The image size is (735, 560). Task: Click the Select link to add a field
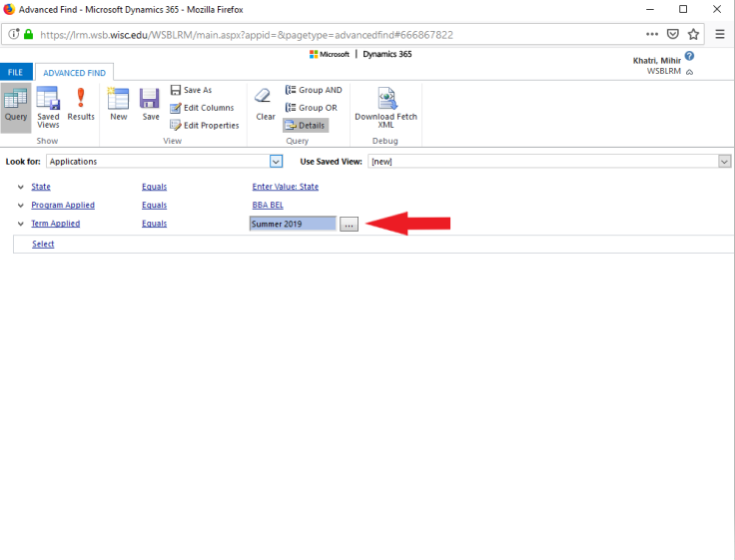43,244
